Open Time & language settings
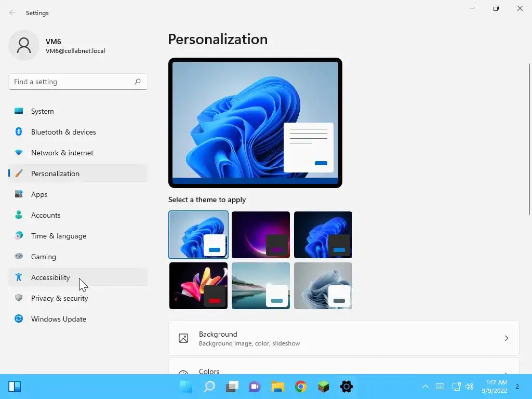The width and height of the screenshot is (532, 399). tap(78, 236)
